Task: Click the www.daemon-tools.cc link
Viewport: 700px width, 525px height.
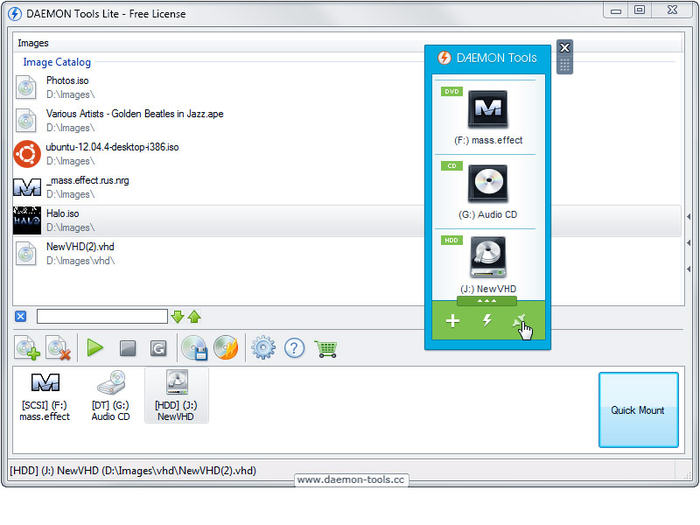Action: (351, 479)
